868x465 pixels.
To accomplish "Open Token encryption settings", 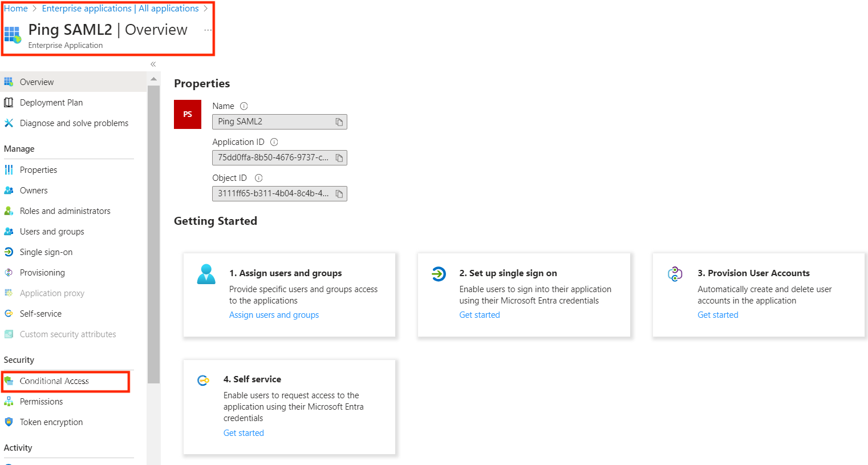I will pos(51,422).
